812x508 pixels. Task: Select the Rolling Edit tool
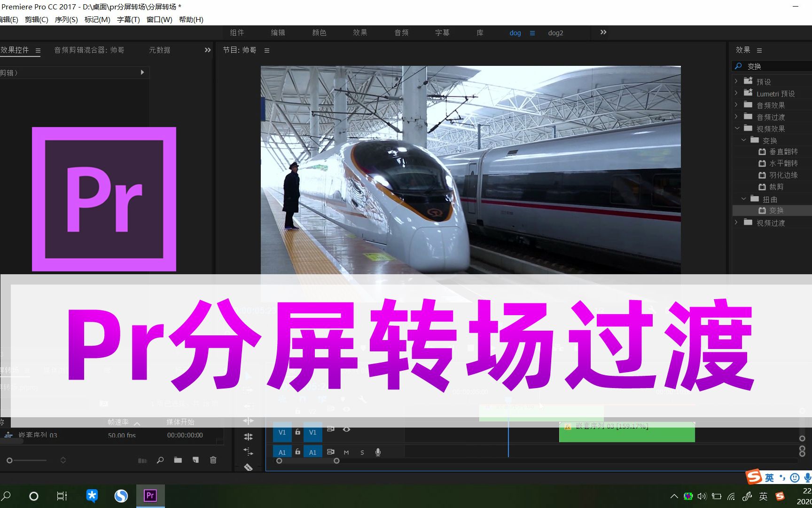tap(248, 437)
